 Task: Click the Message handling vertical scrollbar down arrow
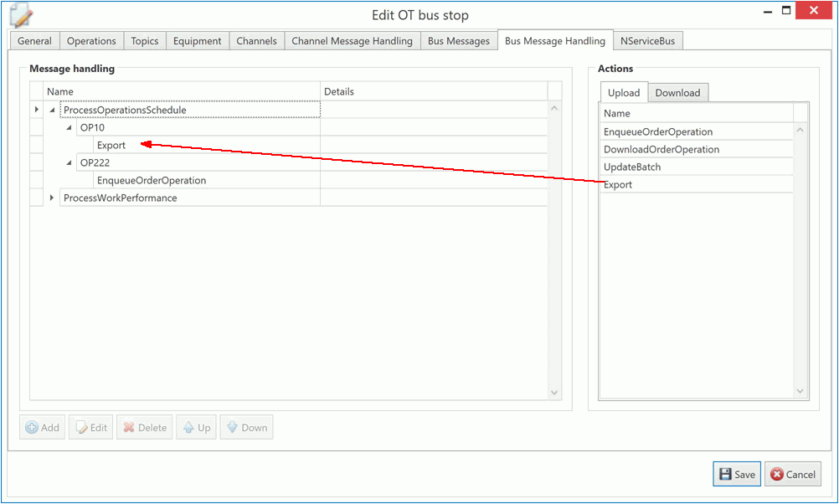553,393
